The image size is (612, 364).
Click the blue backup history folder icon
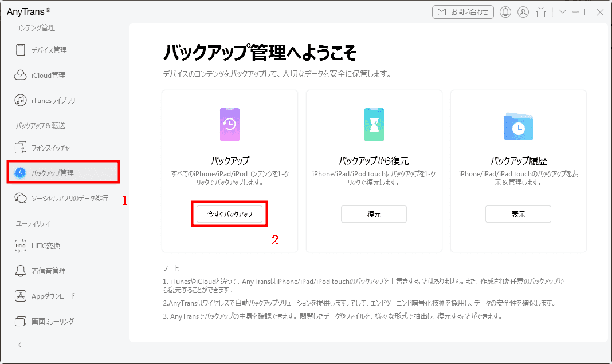pos(519,126)
